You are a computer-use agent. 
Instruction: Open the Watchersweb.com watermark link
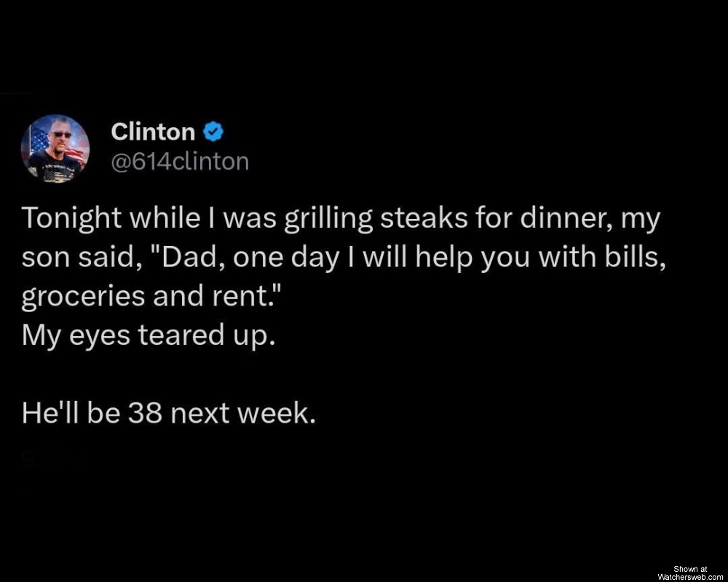(x=690, y=576)
